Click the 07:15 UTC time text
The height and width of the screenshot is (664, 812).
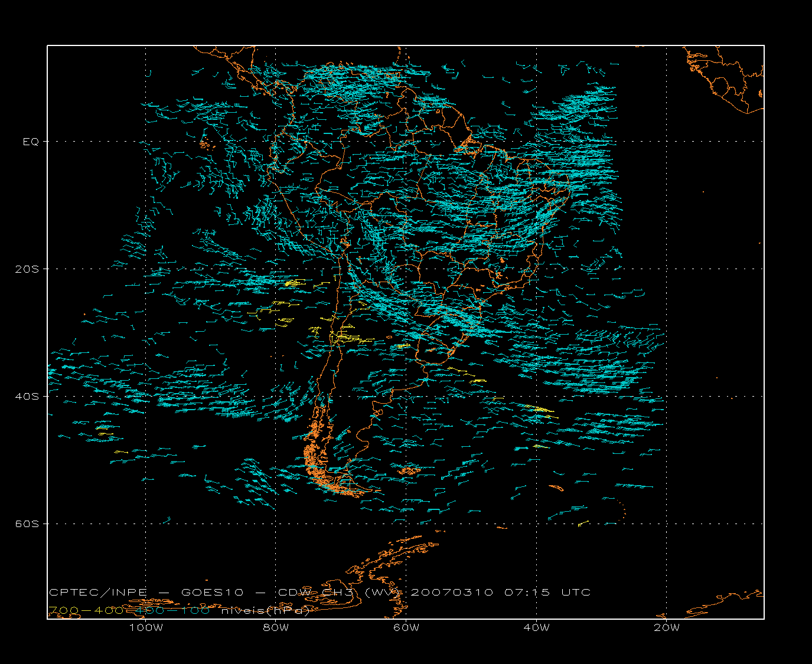[x=547, y=592]
